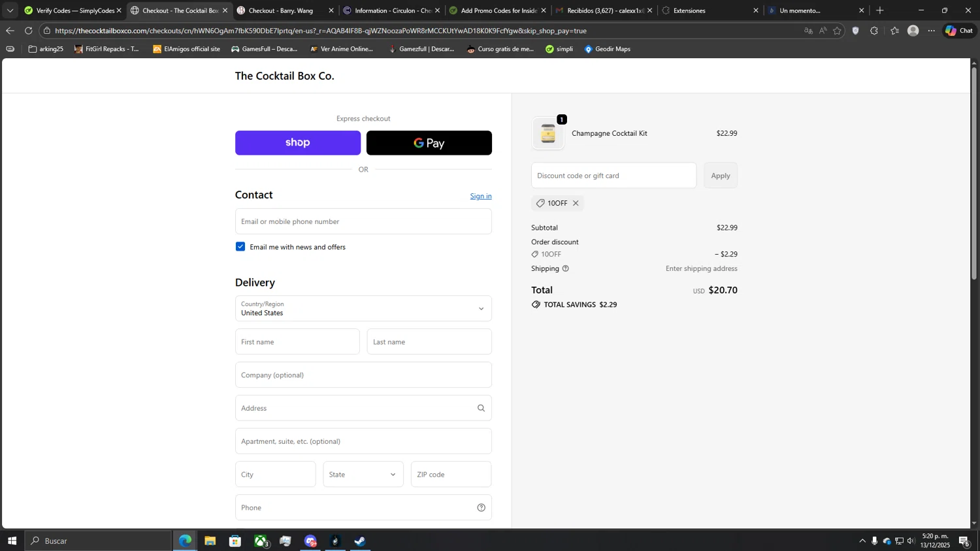Open arking25 bookmarks folder
The height and width of the screenshot is (551, 980).
point(46,49)
